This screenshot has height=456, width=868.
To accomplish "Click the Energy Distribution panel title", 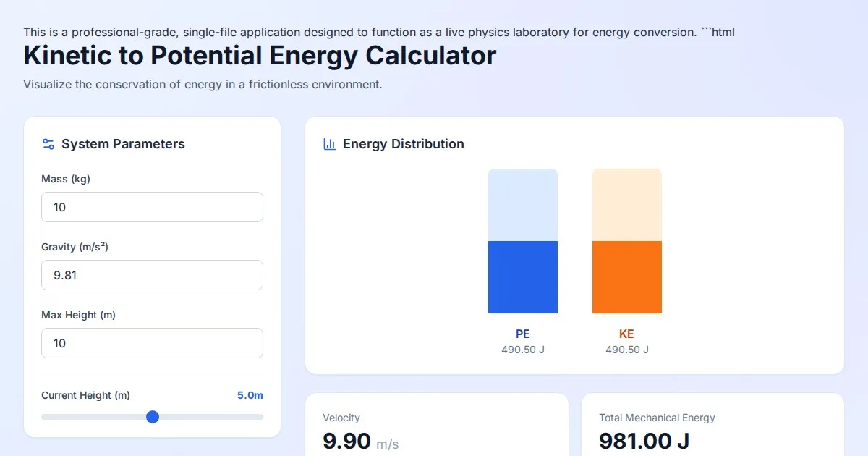I will point(404,144).
